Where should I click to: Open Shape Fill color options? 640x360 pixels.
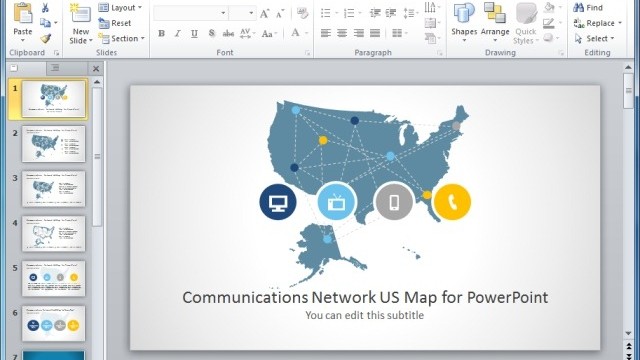coord(552,7)
